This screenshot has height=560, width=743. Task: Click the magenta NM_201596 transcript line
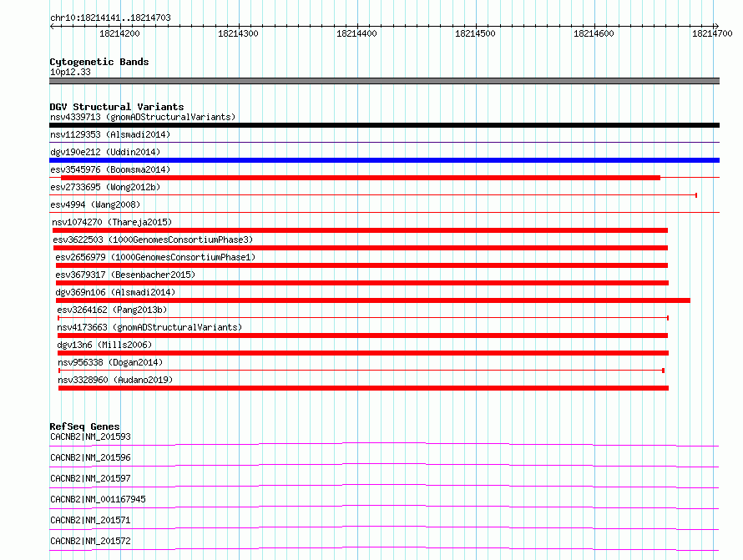(384, 465)
